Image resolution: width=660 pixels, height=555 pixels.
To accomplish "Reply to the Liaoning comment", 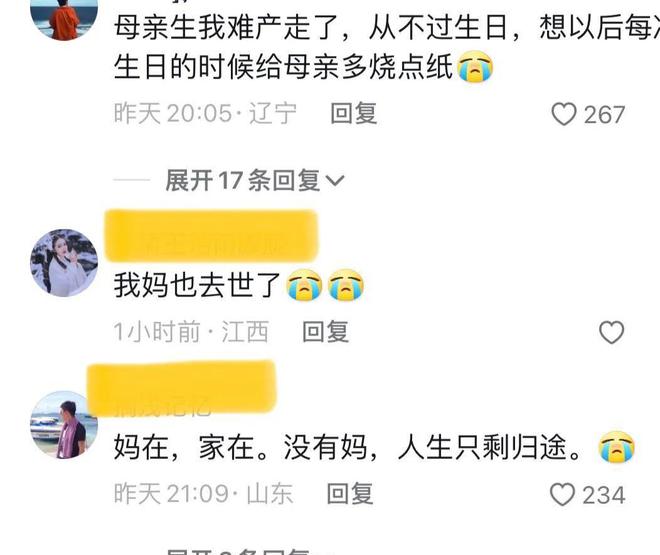I will 354,114.
